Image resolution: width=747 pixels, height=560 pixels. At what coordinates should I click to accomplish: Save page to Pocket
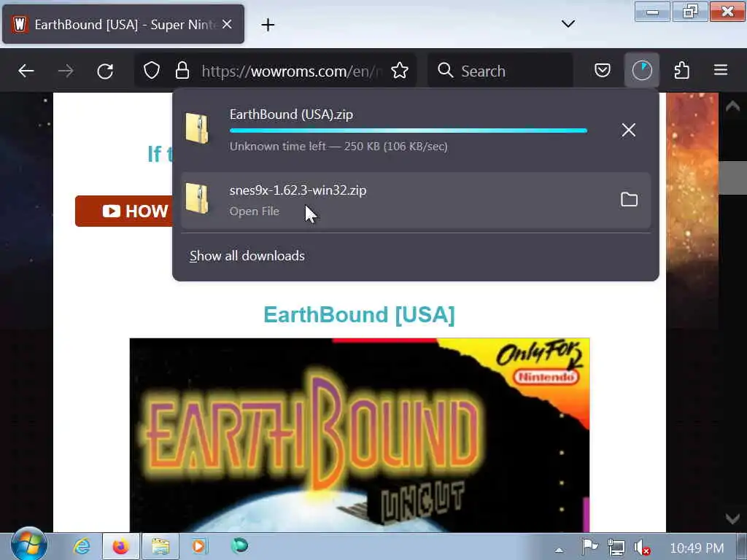point(602,71)
